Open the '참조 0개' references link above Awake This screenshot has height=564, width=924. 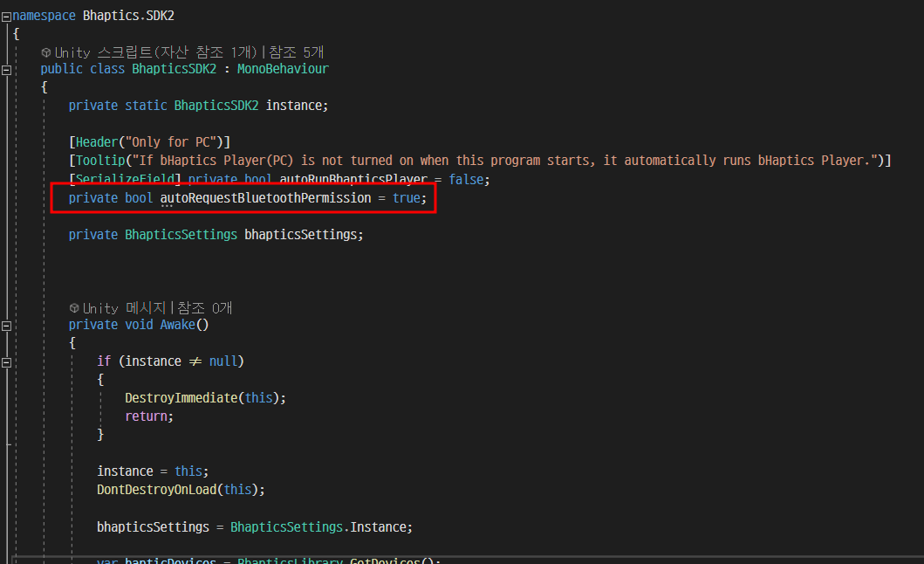(x=204, y=307)
